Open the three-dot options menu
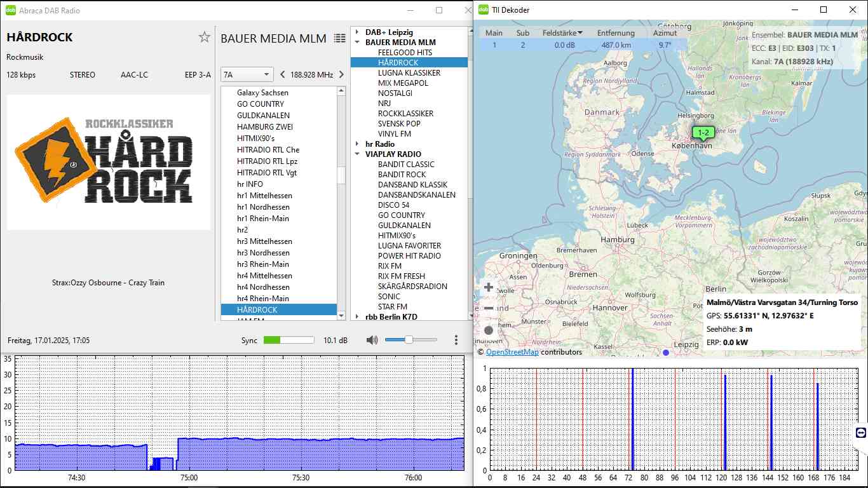Image resolution: width=868 pixels, height=488 pixels. 456,340
